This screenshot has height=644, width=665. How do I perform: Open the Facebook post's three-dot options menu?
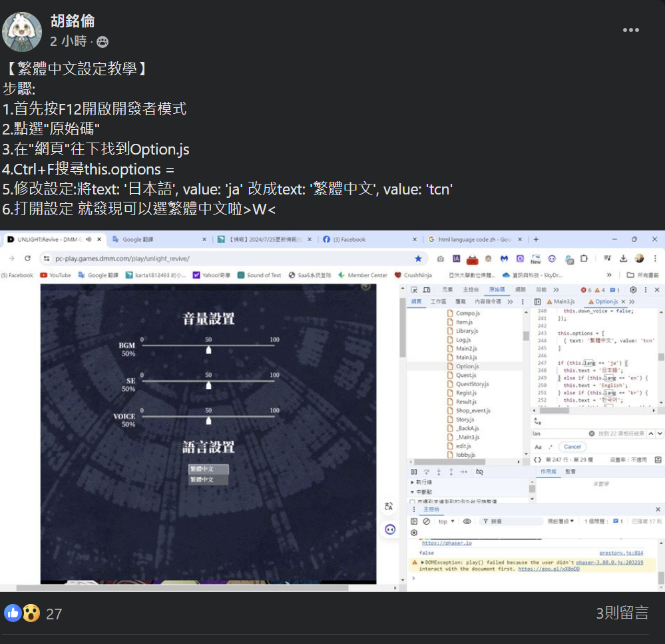pyautogui.click(x=630, y=30)
